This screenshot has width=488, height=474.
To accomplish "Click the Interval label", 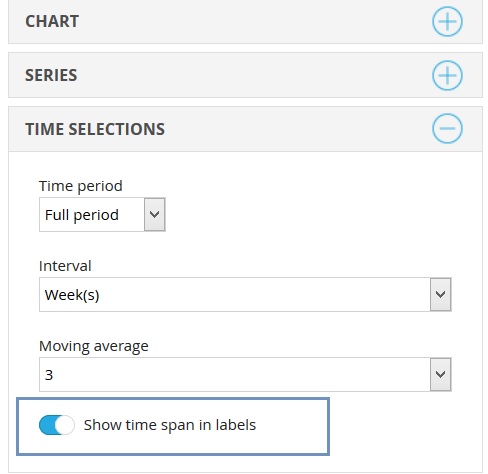I will tap(65, 266).
